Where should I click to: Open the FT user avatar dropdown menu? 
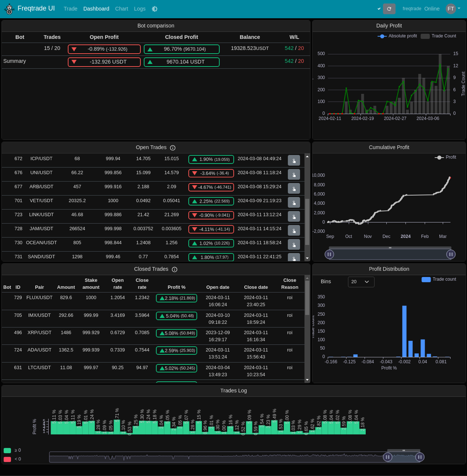coord(453,9)
